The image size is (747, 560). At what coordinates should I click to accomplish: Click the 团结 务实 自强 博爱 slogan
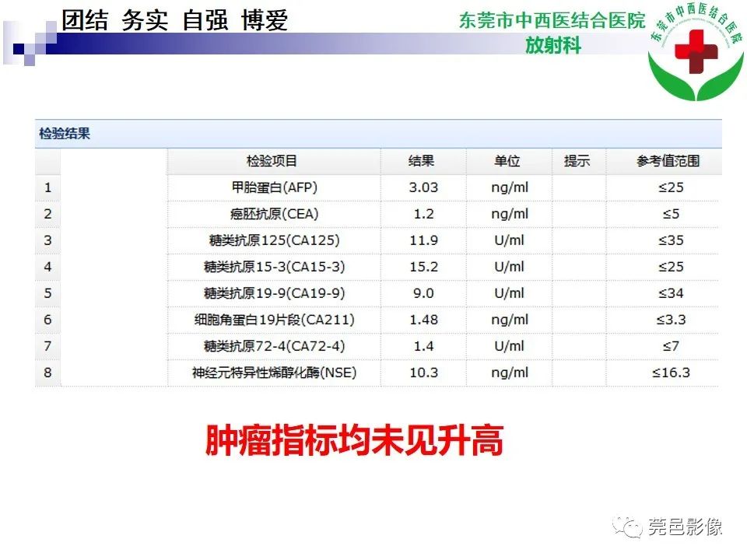[174, 20]
